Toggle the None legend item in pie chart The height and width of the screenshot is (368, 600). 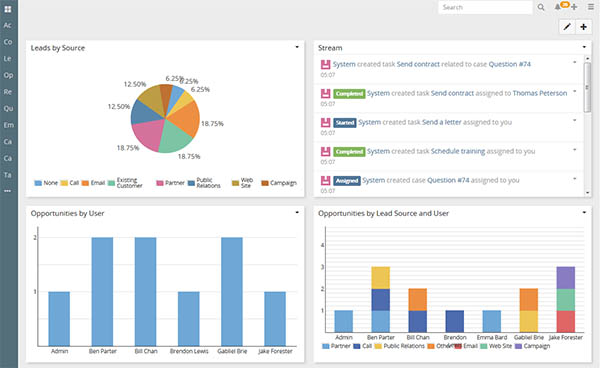coord(46,183)
